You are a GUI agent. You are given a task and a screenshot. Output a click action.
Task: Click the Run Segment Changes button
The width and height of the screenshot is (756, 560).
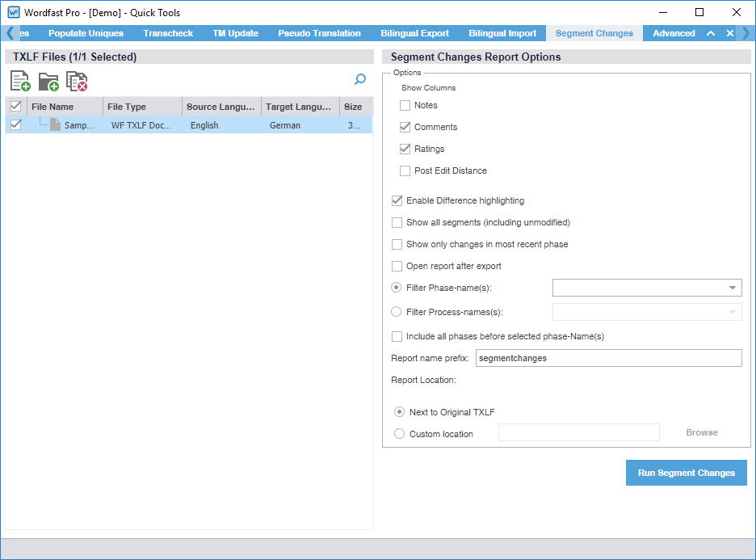coord(686,473)
